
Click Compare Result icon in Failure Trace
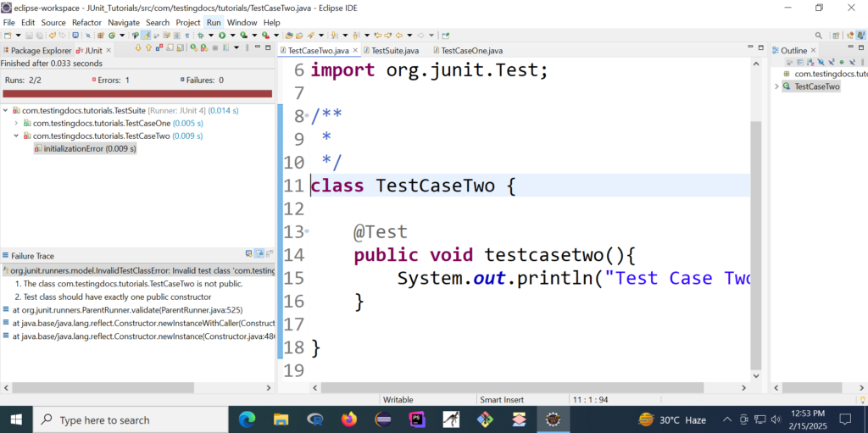point(270,254)
